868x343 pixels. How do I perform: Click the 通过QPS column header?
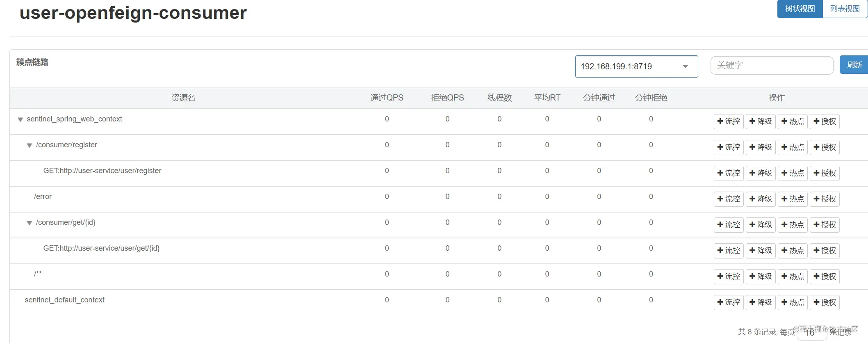(387, 98)
